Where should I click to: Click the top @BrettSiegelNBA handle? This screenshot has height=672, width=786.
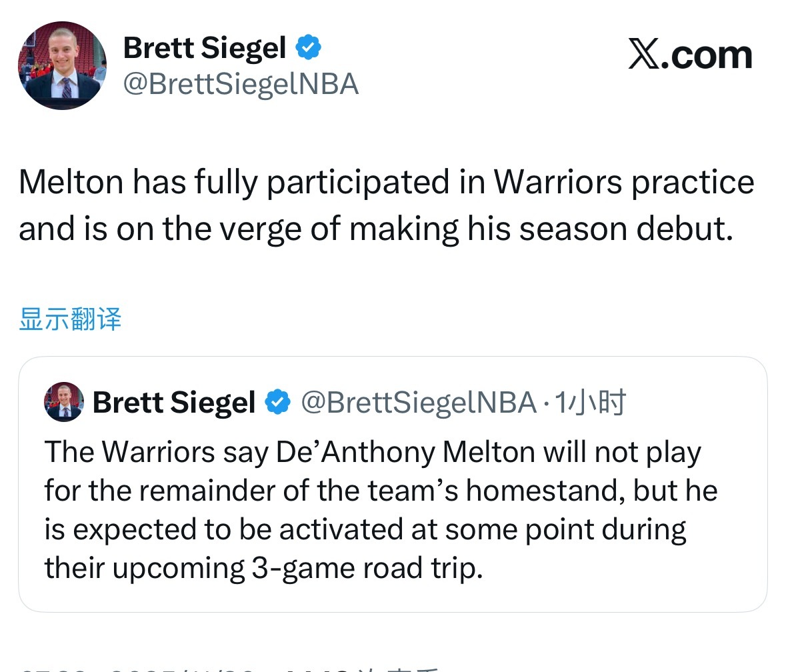click(241, 85)
